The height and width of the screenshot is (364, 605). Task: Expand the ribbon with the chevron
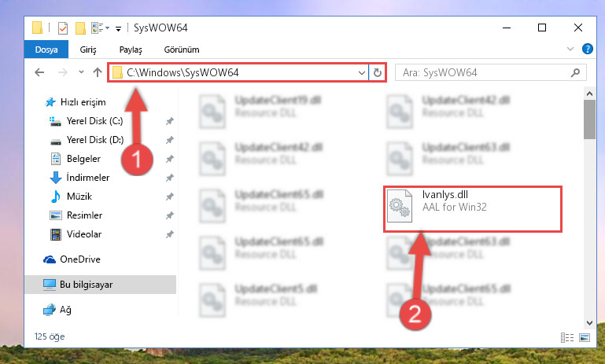click(570, 49)
